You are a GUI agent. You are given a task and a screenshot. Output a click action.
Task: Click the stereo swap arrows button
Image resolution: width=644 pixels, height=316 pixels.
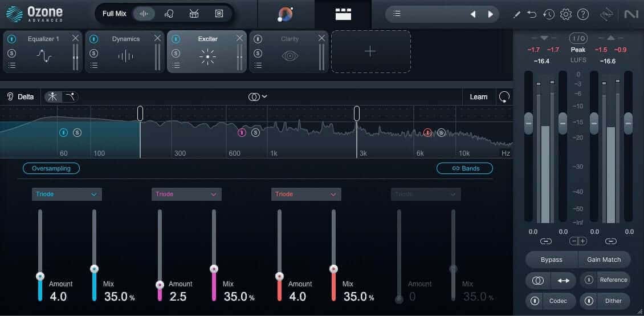[564, 281]
